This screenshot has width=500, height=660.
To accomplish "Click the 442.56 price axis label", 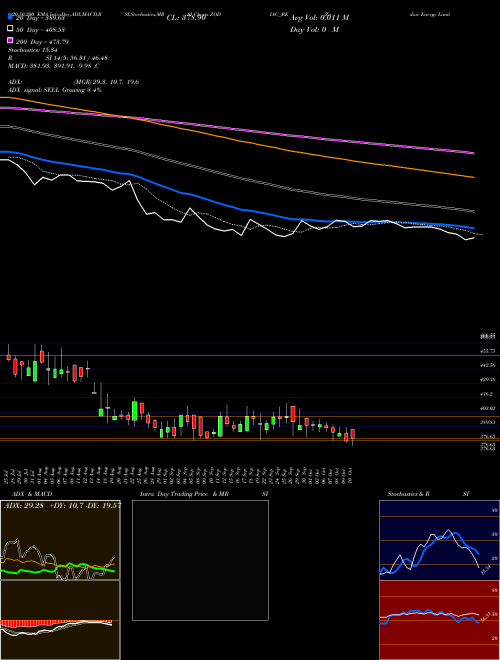I will pyautogui.click(x=489, y=365).
